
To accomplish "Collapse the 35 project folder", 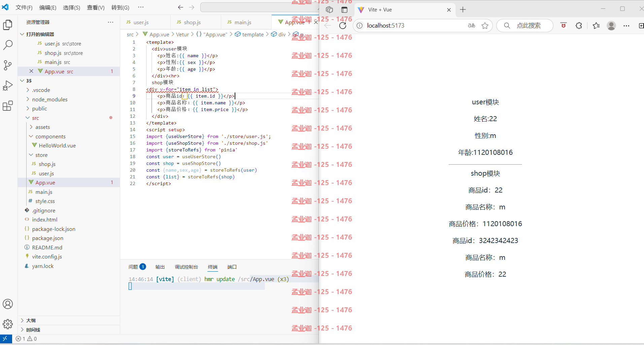I will 69,81.
